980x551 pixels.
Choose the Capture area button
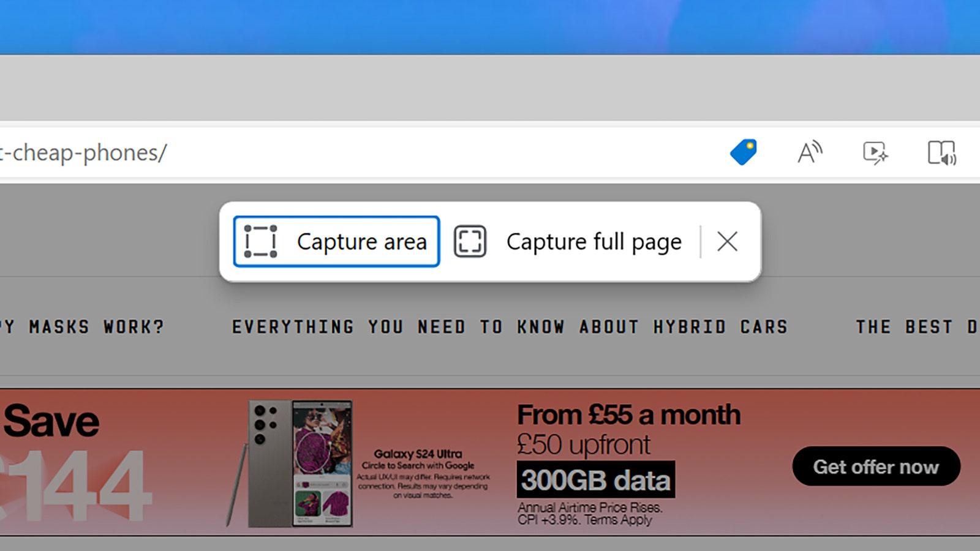(x=336, y=241)
